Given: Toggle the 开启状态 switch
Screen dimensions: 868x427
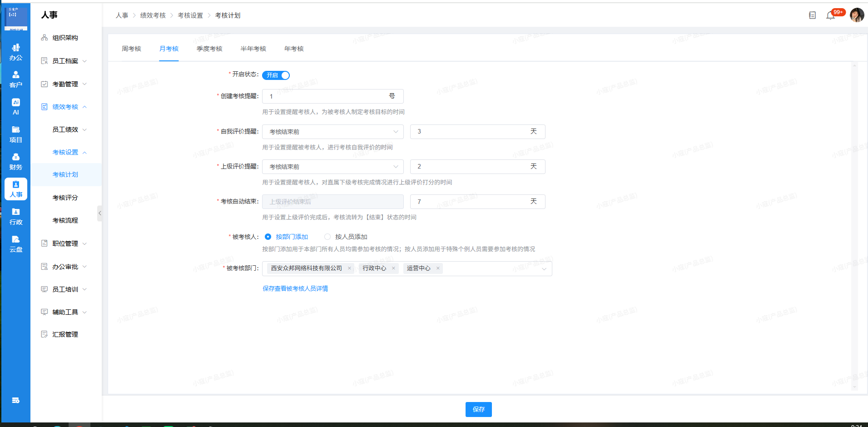Looking at the screenshot, I should tap(276, 75).
